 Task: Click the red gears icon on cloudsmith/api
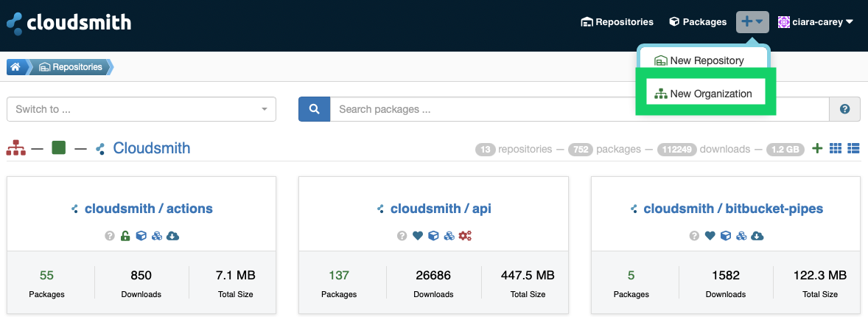point(465,236)
